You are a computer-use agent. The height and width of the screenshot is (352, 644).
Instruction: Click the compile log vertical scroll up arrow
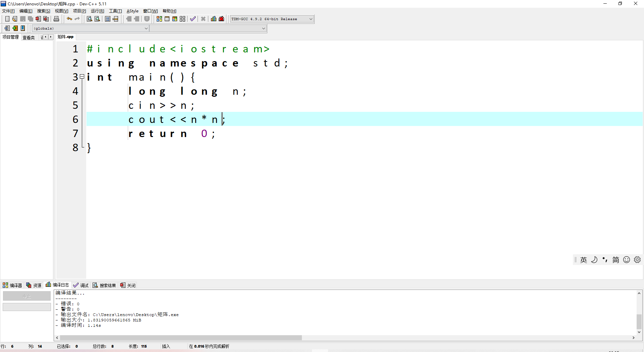(639, 293)
